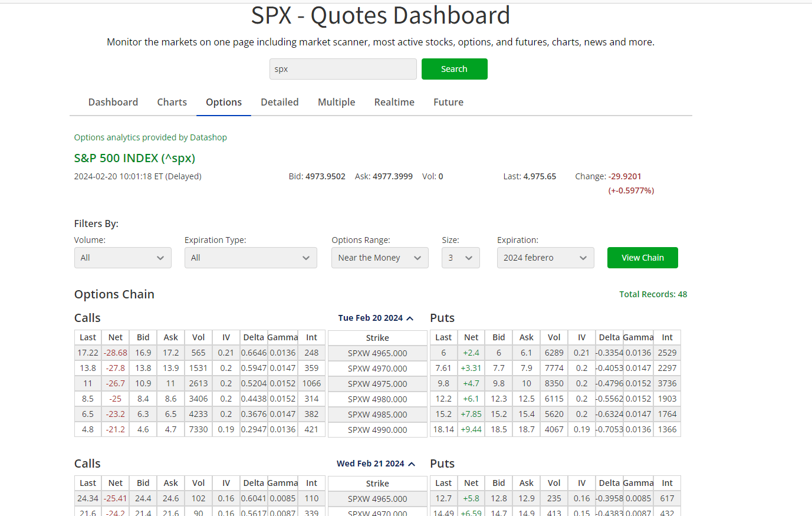Click puts Net value +2.4
The width and height of the screenshot is (812, 516).
471,353
